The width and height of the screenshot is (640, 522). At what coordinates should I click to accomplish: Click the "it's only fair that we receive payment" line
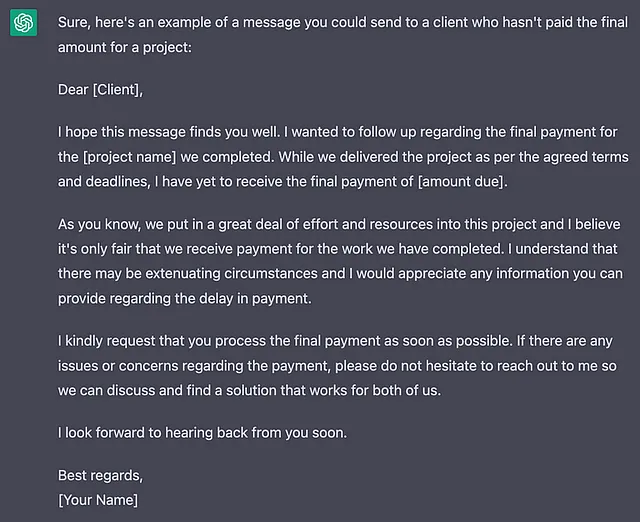(x=338, y=249)
